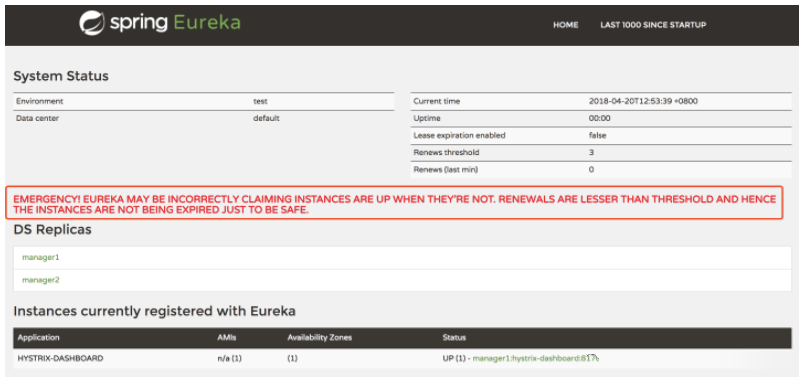Select the DS Replicas heading
810x385 pixels.
click(x=52, y=229)
